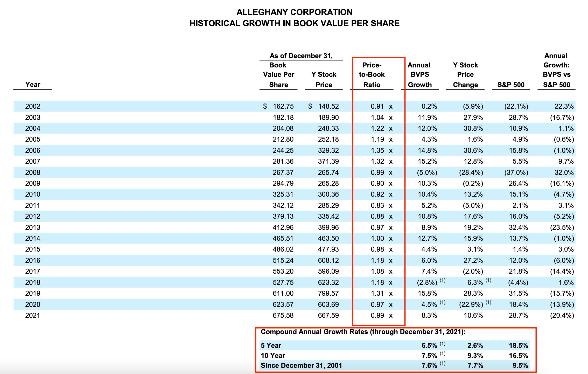
Task: Click the '(22.1%)' S&P 500 value
Action: coord(516,106)
